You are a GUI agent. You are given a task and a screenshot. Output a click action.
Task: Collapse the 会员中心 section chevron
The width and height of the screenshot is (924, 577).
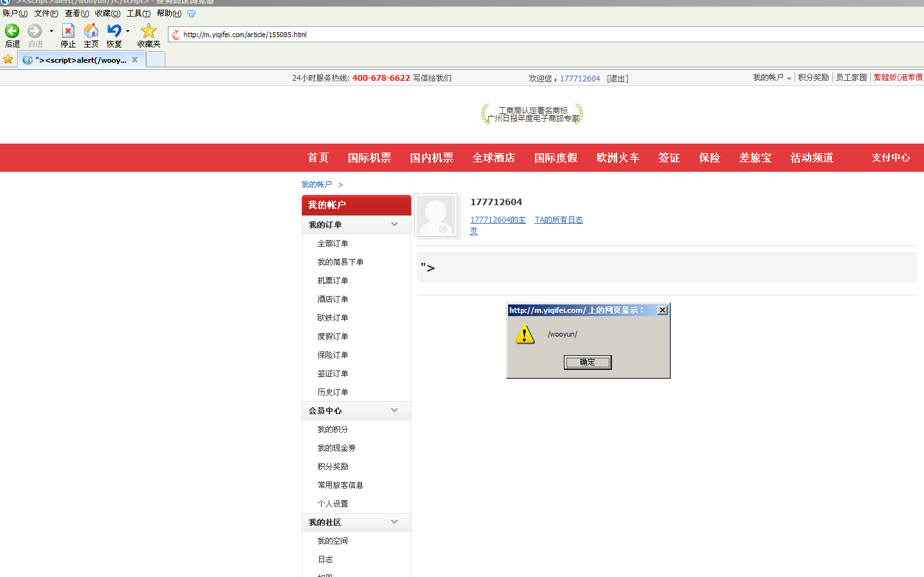click(394, 410)
